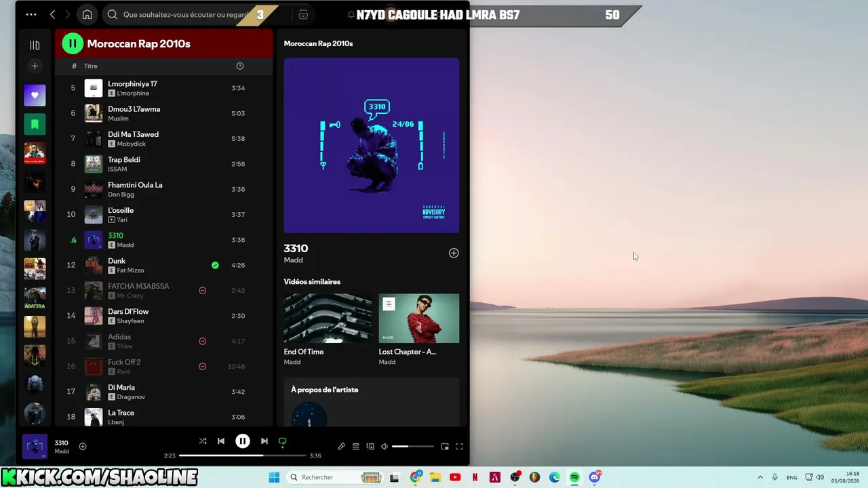Viewport: 868px width, 488px height.
Task: Pause the Moroccan Rap 2010s playlist header button
Action: [73, 43]
